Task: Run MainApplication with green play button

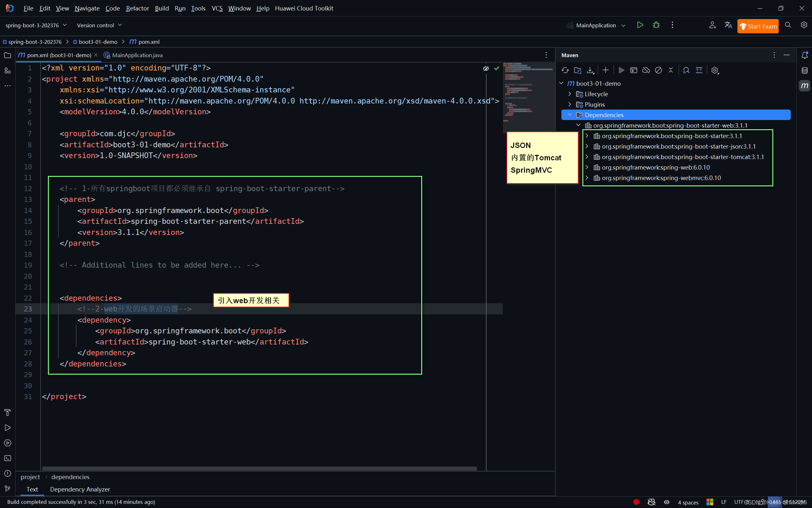Action: click(x=640, y=25)
